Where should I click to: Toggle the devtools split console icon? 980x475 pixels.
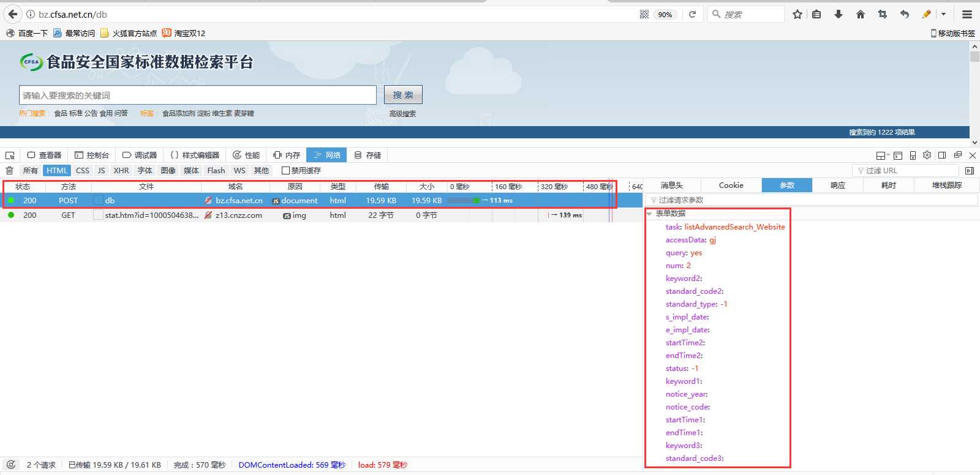(x=898, y=155)
